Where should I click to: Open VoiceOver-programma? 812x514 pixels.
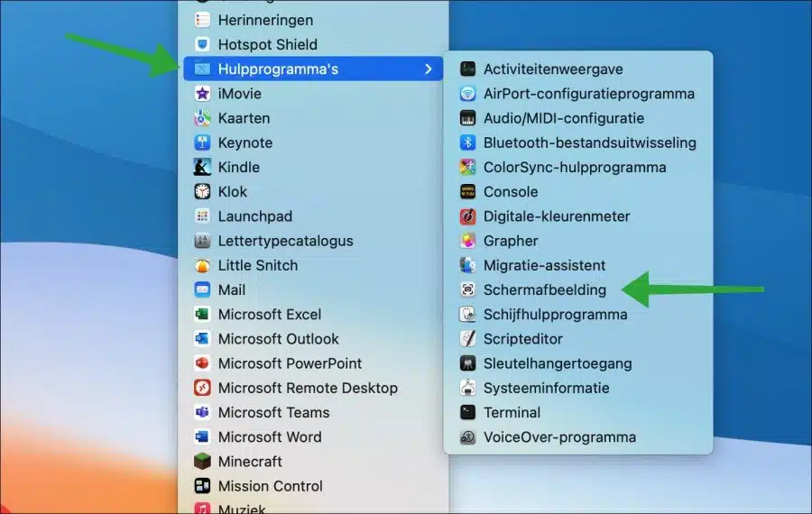click(578, 436)
